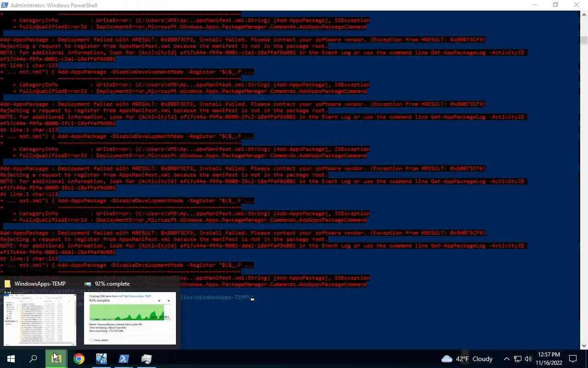
Task: Click the 92% complete preview title
Action: (x=112, y=284)
